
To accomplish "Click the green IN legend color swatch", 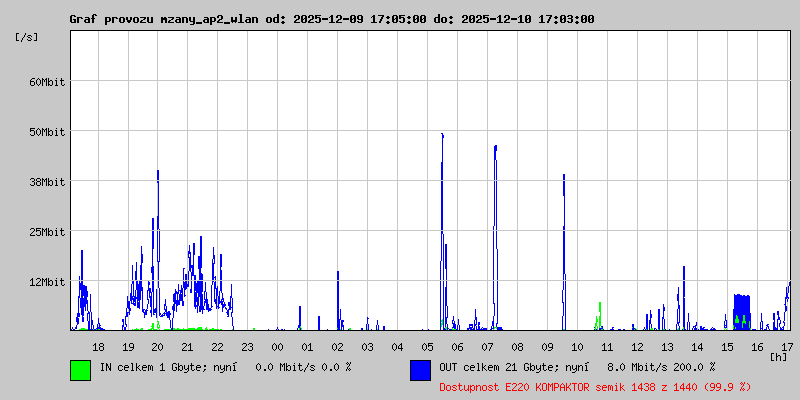I will (81, 370).
